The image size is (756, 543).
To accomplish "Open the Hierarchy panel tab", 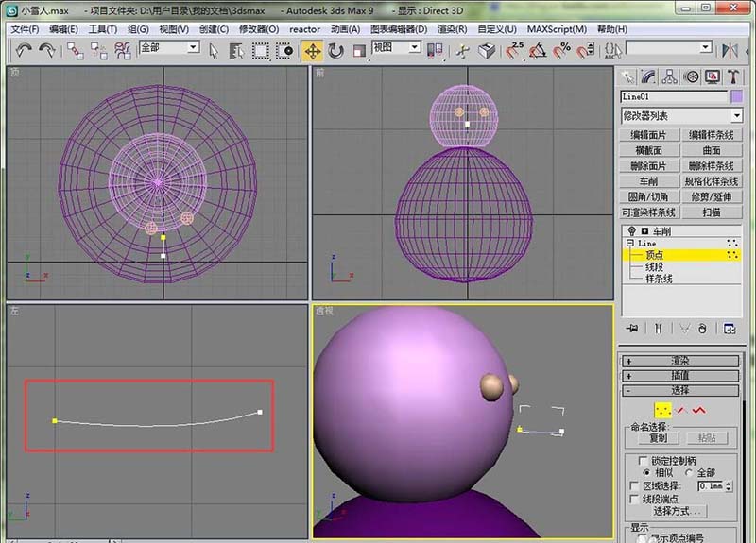I will tap(670, 76).
